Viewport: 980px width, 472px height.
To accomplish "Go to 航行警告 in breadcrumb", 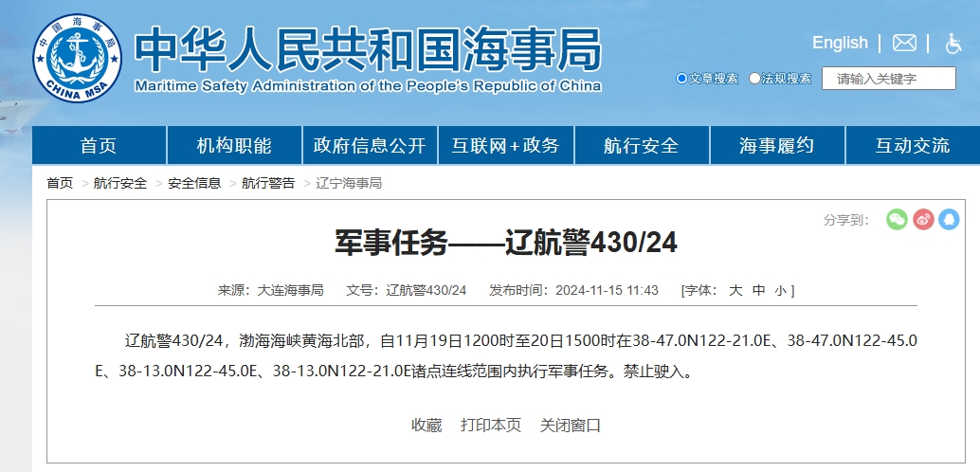I will [x=268, y=183].
